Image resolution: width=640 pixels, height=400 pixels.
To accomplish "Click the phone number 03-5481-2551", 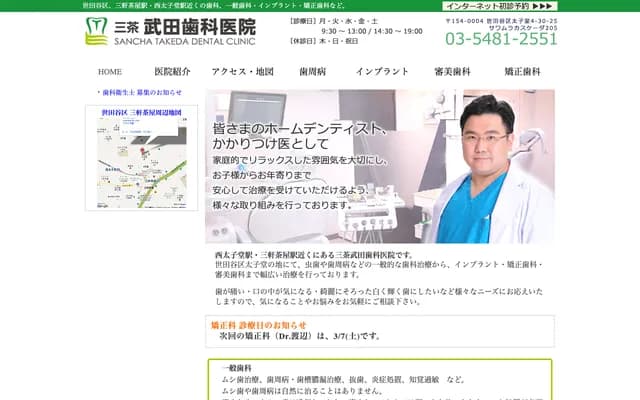I will pos(501,40).
